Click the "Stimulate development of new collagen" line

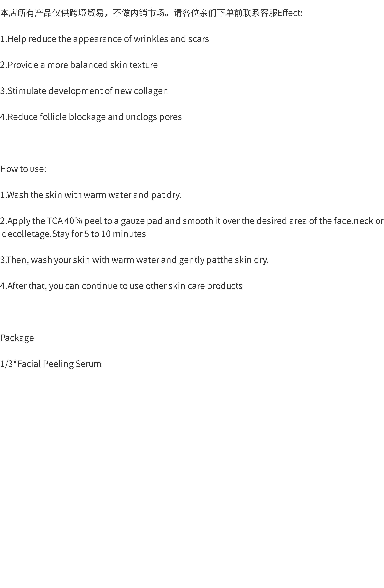(84, 91)
